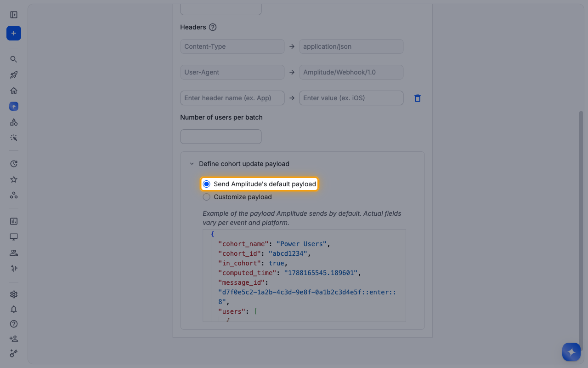Viewport: 588px width, 368px height.
Task: Click the "cohort_name" key in payload
Action: tap(243, 244)
